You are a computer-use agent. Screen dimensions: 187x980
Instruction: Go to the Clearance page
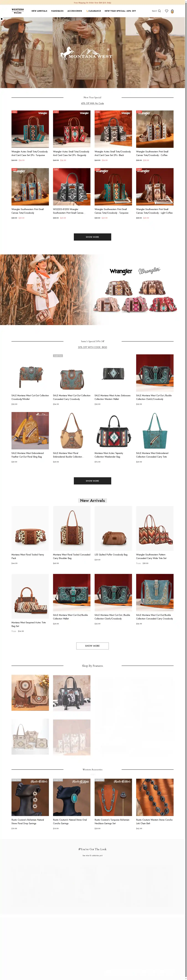click(x=94, y=11)
